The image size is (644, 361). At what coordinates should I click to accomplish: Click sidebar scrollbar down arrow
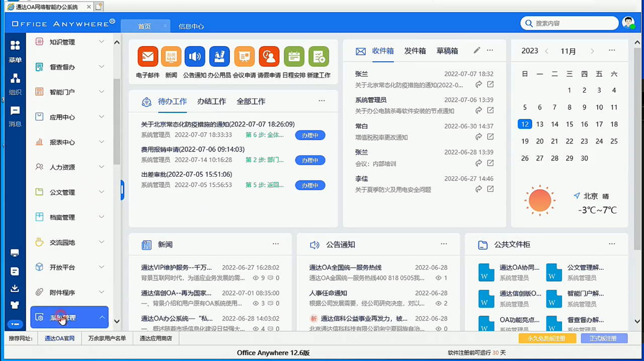pos(117,321)
